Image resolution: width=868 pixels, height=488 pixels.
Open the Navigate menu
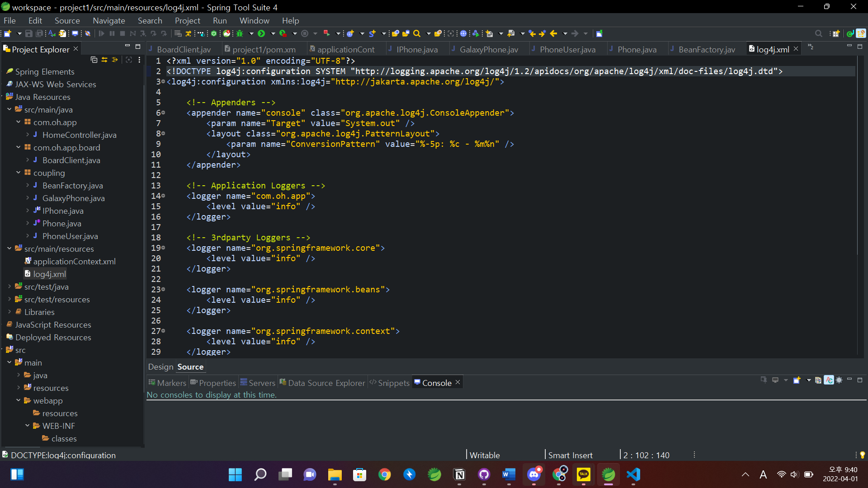[x=108, y=21]
